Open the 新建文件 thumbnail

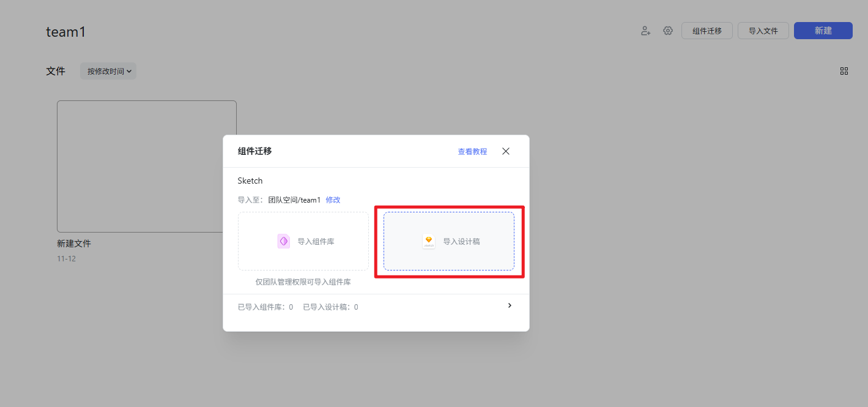pyautogui.click(x=146, y=166)
